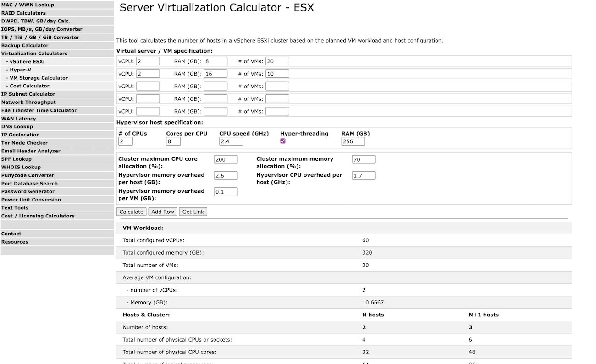Screen dimensions: 596x364
Task: Select the host RAM (GB) input field
Action: tap(353, 141)
